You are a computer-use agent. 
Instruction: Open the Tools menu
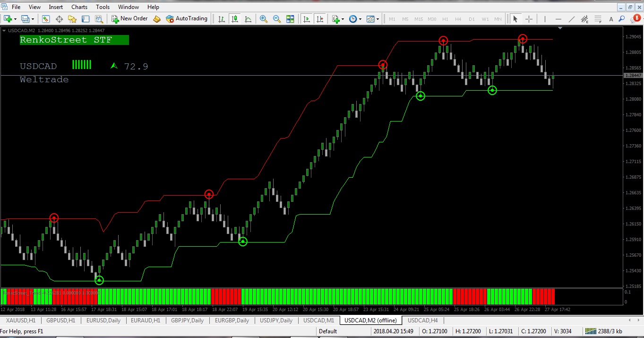[103, 7]
